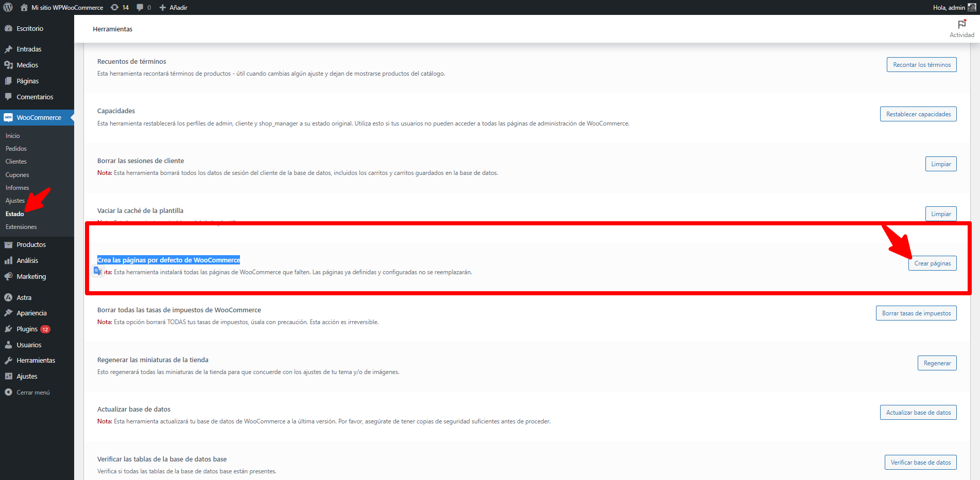Select Estado submenu item

(x=15, y=214)
